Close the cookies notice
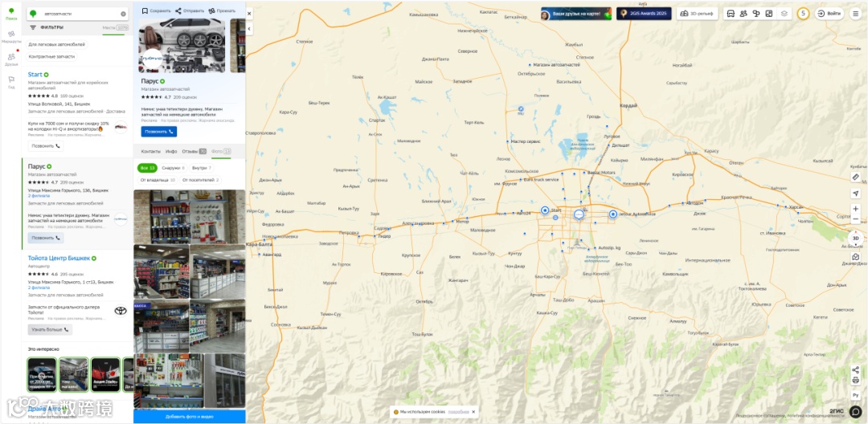 point(473,412)
